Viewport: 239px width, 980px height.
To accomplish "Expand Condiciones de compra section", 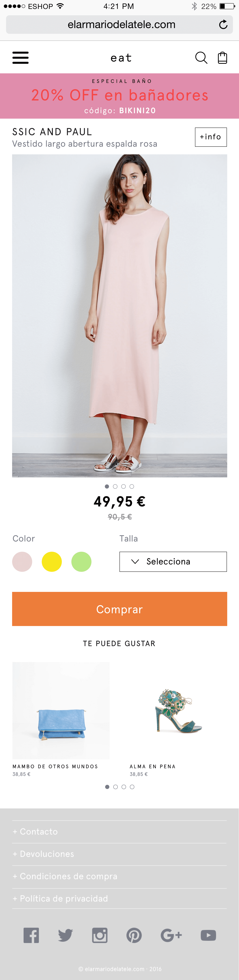I will pyautogui.click(x=119, y=877).
